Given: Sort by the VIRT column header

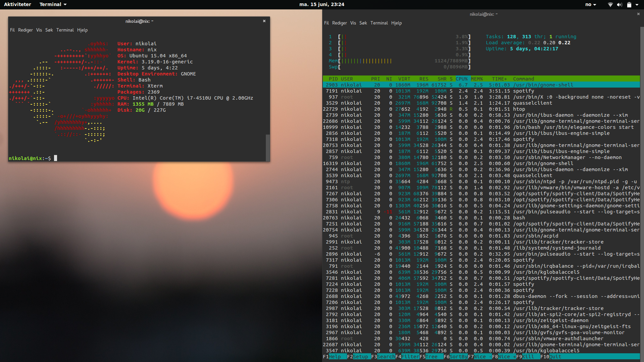Looking at the screenshot, I should [404, 79].
